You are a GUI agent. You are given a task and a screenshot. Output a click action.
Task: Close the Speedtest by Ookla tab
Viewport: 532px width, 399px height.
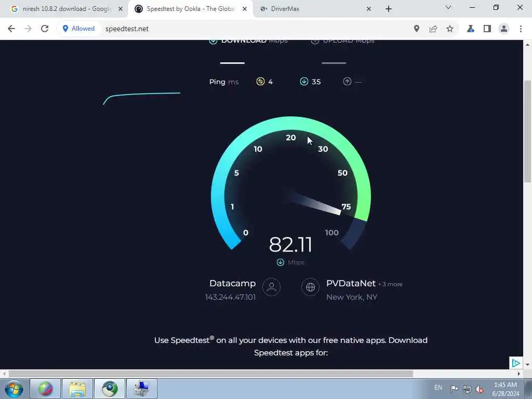coord(245,9)
